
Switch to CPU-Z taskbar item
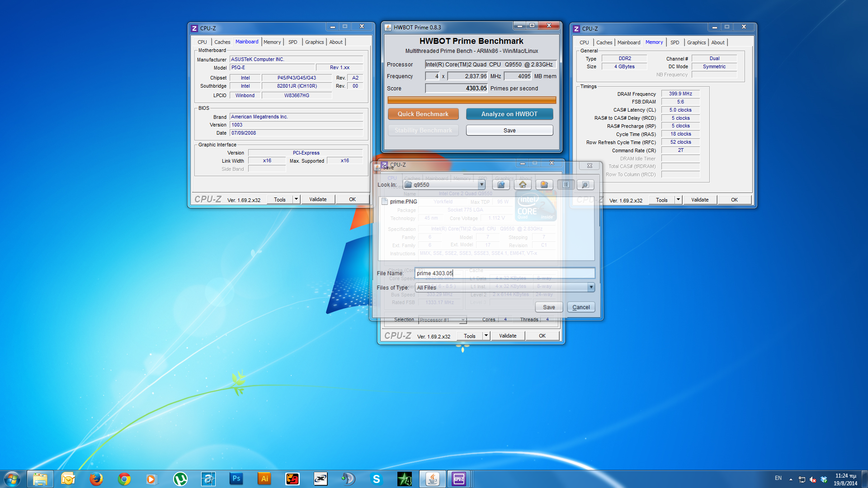tap(459, 479)
